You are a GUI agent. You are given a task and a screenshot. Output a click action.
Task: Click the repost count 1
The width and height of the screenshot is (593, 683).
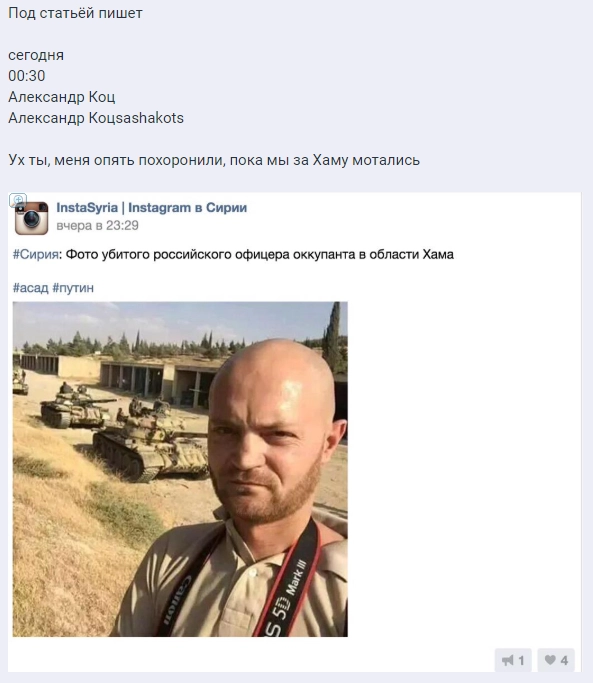[521, 661]
